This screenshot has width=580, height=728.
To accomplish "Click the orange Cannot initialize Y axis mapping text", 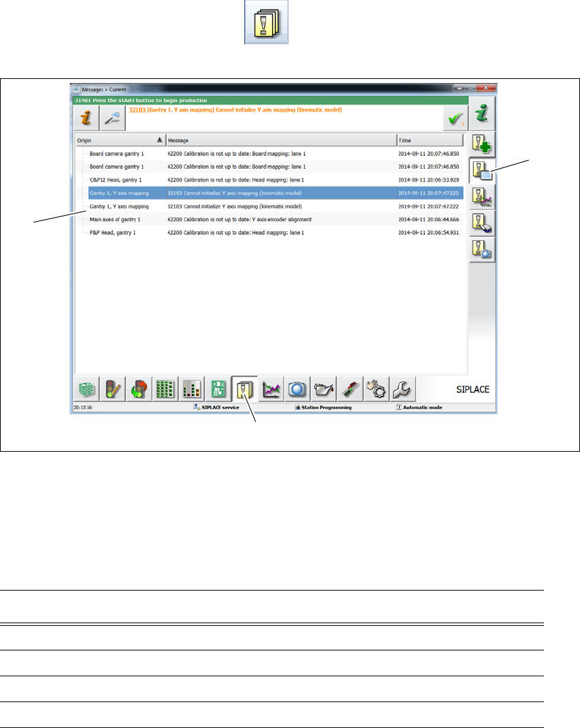I will tap(278, 110).
